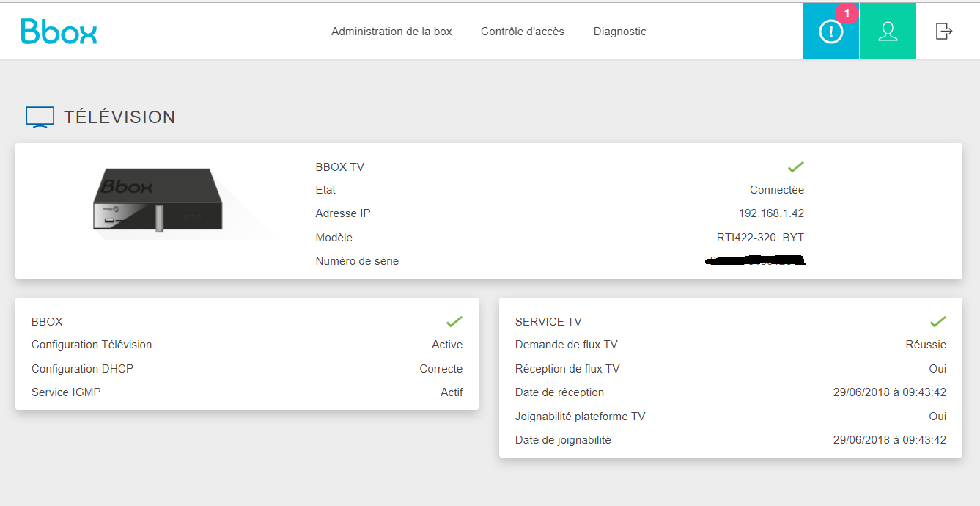Click the logout icon
Screen dimensions: 980x506
pyautogui.click(x=944, y=31)
